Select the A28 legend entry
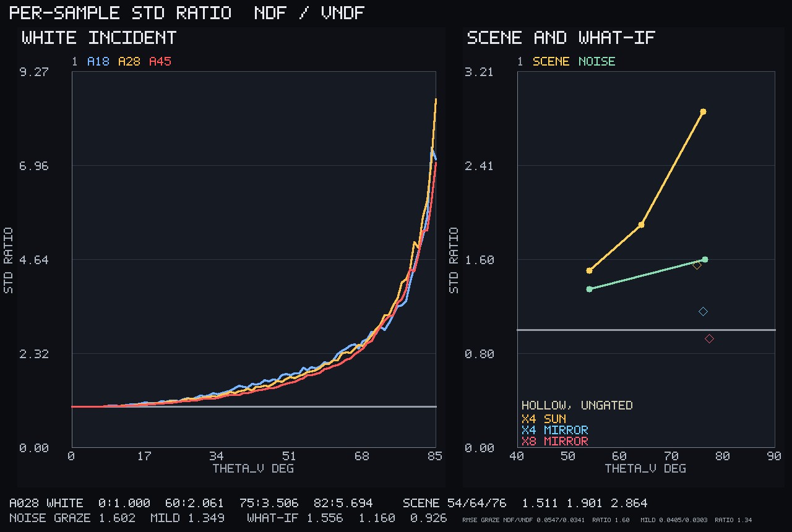Viewport: 792px width, 532px height. pyautogui.click(x=129, y=61)
